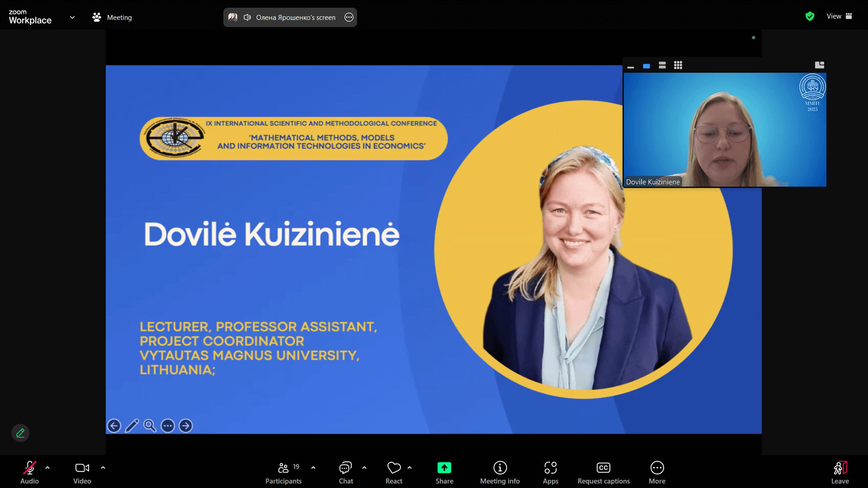
Task: Select Dovile Kuiziniene video thumbnail
Action: [725, 130]
